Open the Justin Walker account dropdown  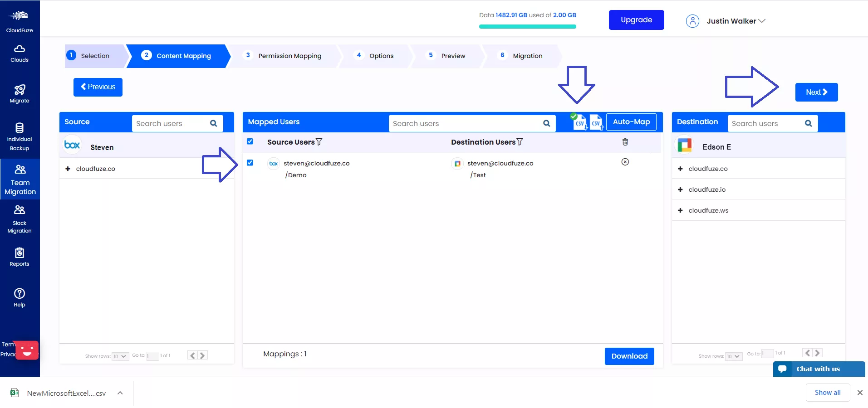coord(736,21)
